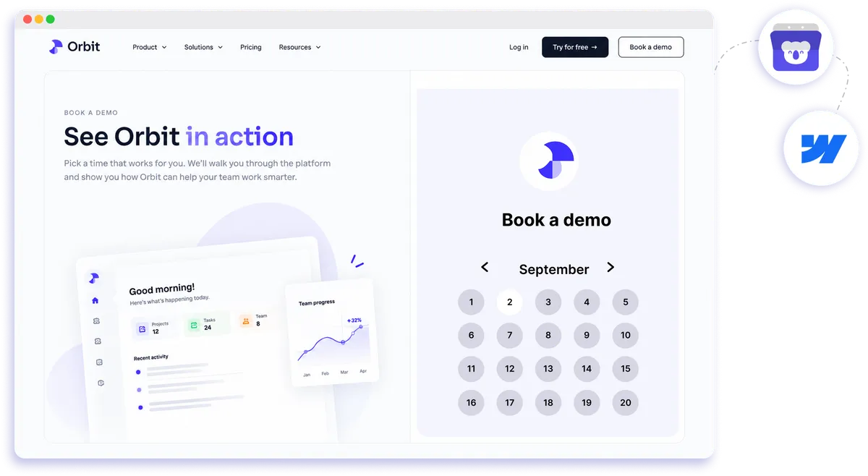The width and height of the screenshot is (868, 476).
Task: Click the Book a demo panel heading
Action: [556, 220]
